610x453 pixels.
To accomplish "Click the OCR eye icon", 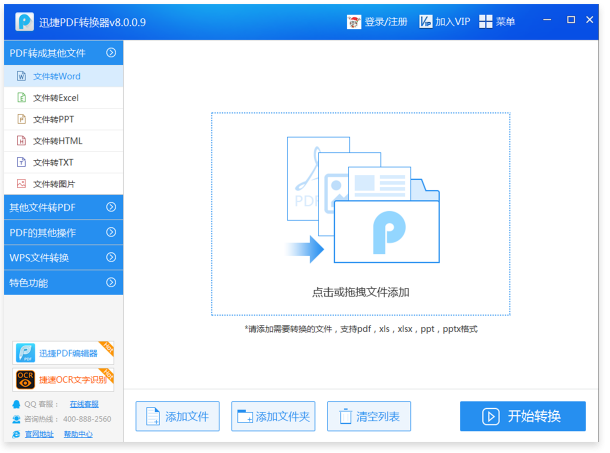I will (x=26, y=379).
